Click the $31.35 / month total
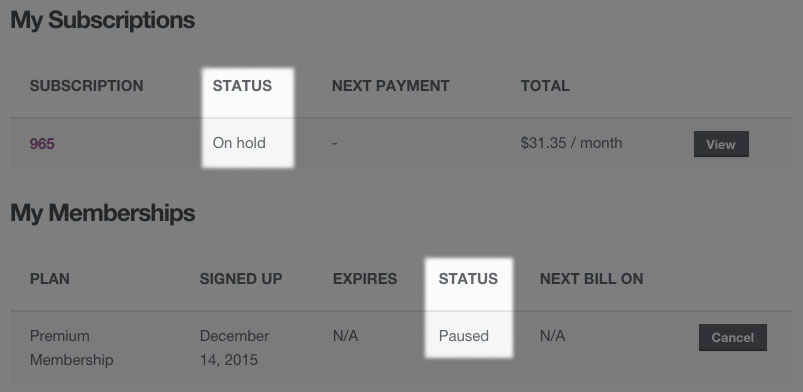803x392 pixels. 572,143
